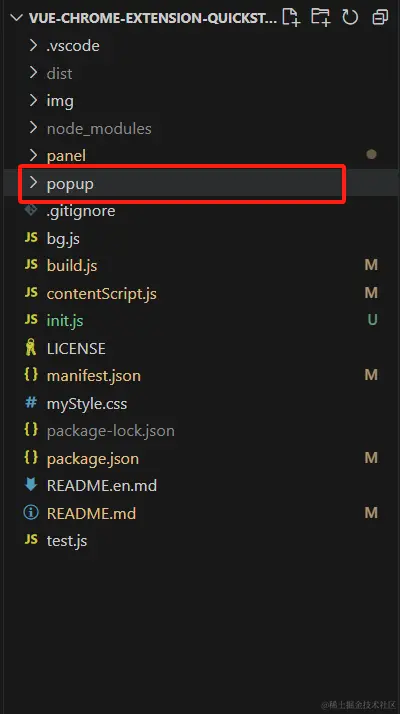
Task: Expand the panel folder chevron
Action: [33, 155]
